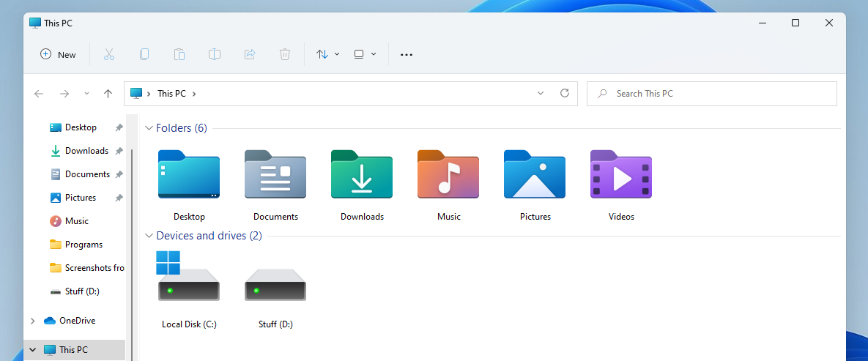Click the Paste clipboard icon

(x=179, y=54)
